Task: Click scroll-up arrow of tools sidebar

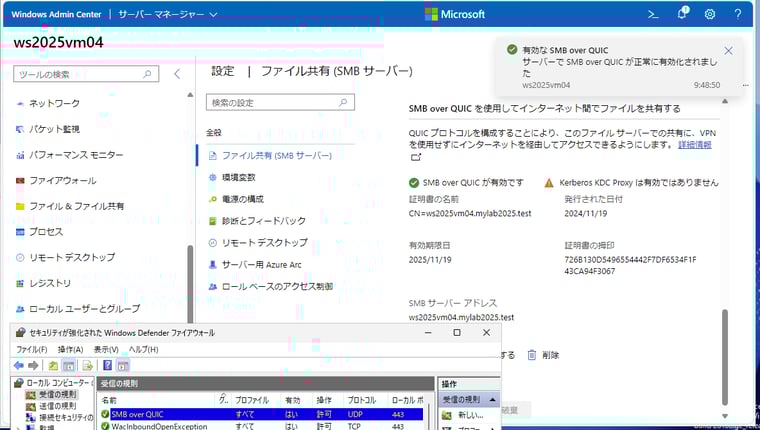Action: click(190, 95)
